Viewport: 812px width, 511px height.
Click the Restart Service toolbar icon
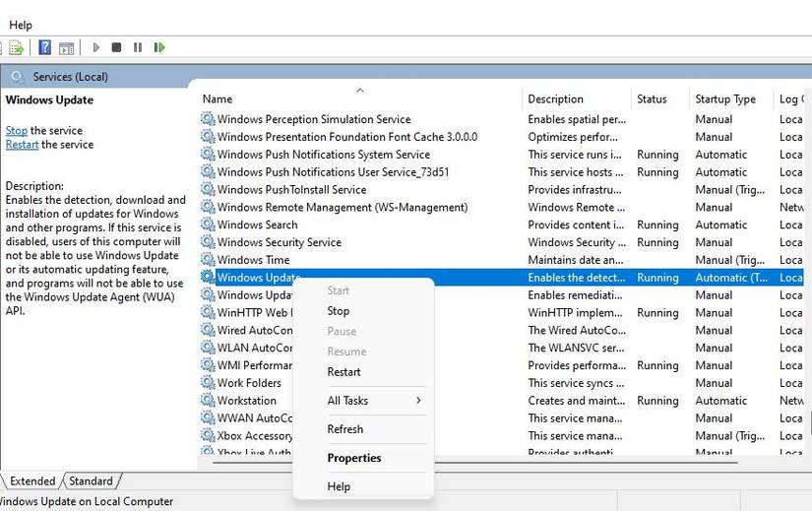(x=159, y=47)
